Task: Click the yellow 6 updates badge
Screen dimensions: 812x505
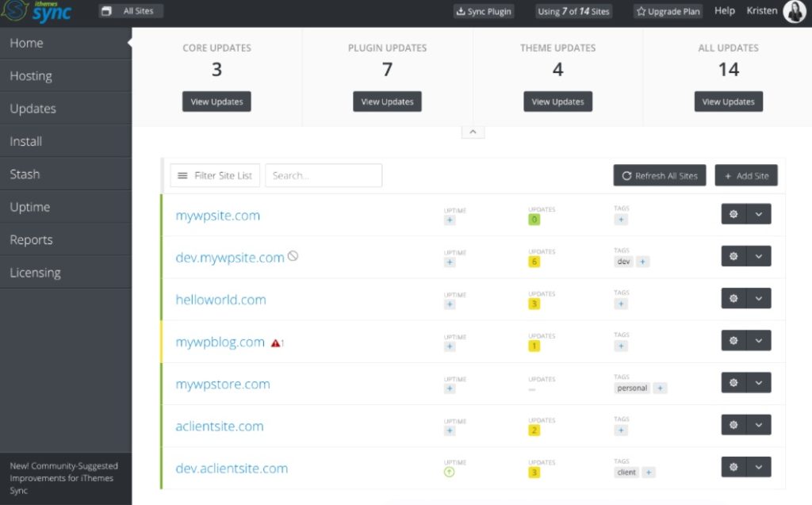Action: (x=534, y=262)
